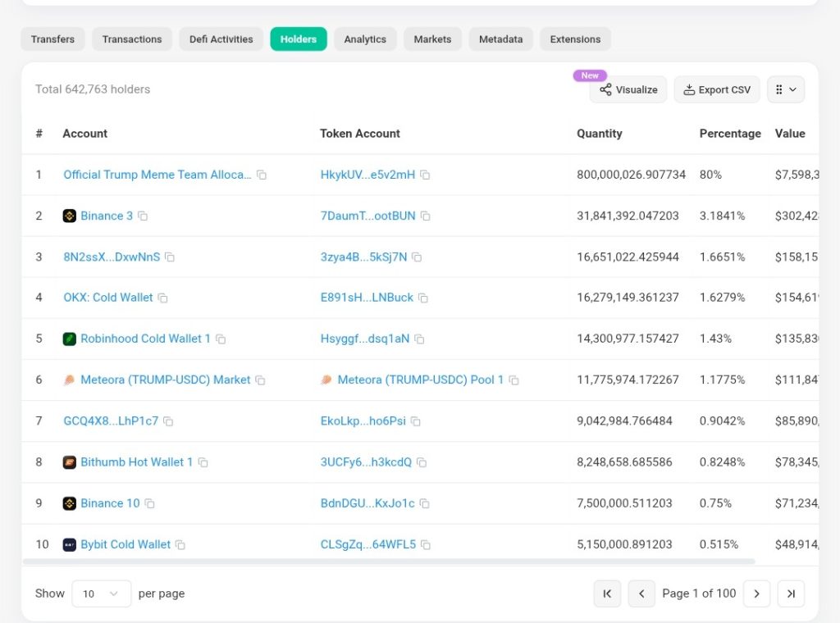Copy the Meteora (TRUMP-USDC) Pool 1 address

514,380
